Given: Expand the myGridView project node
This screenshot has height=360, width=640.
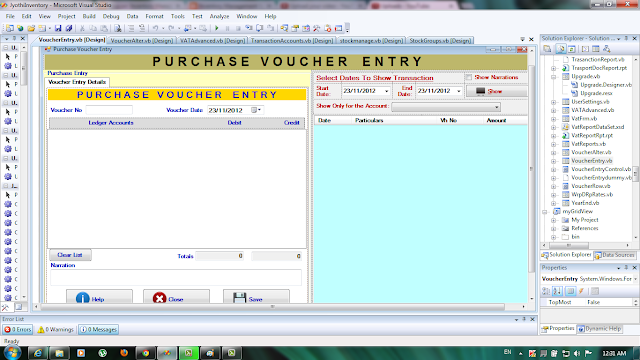Looking at the screenshot, I should pos(545,211).
